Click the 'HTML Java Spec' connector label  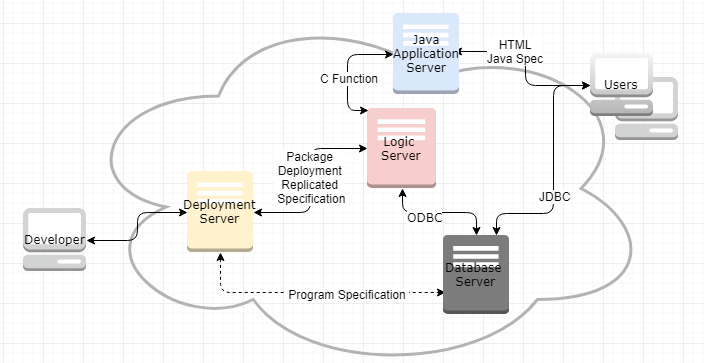click(x=515, y=52)
